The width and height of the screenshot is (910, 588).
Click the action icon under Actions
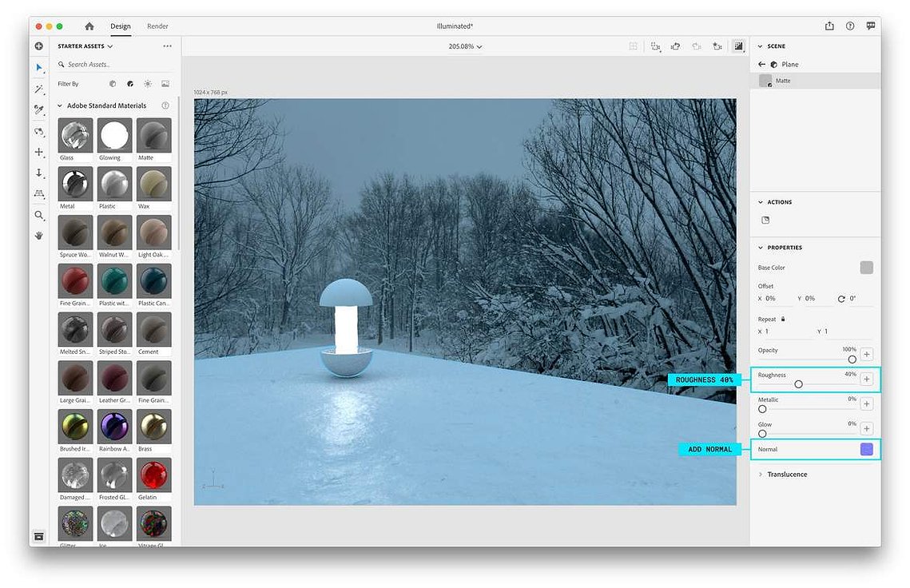pos(765,220)
